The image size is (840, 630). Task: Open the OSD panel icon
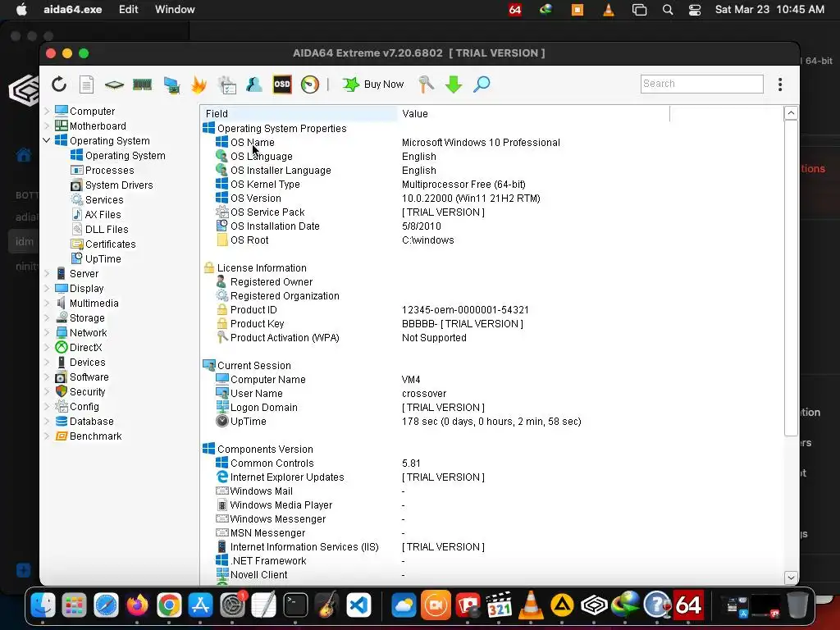click(x=282, y=84)
